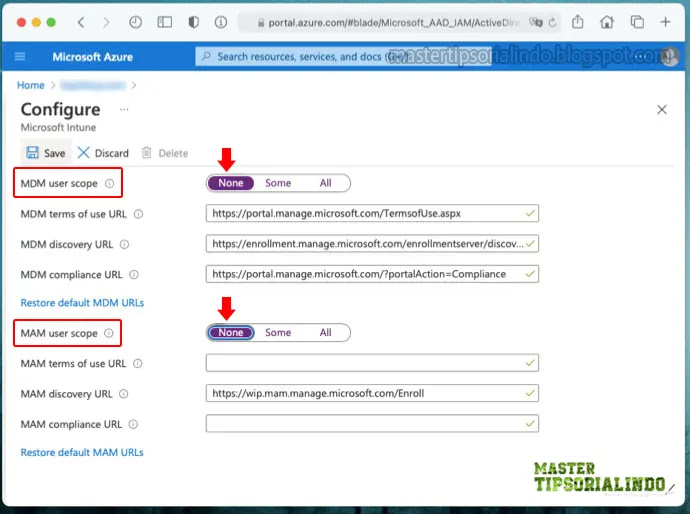Click the MDM compliance URL field
The height and width of the screenshot is (514, 690).
click(x=372, y=274)
